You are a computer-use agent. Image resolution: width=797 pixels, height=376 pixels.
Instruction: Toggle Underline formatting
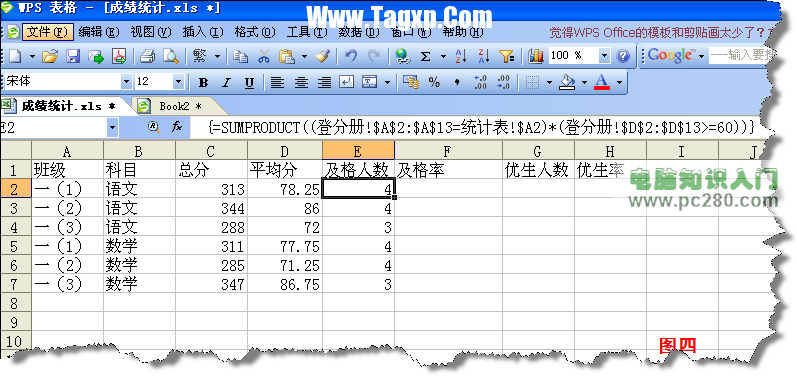pyautogui.click(x=249, y=83)
